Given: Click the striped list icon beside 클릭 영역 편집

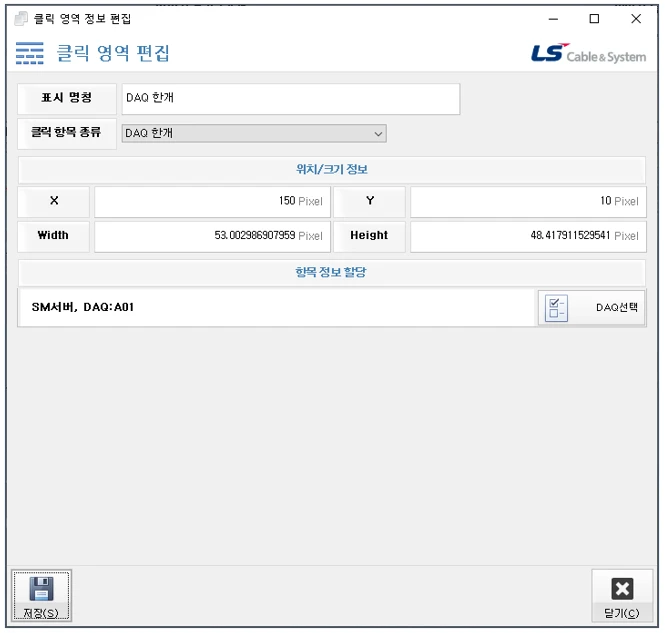Looking at the screenshot, I should pos(30,53).
